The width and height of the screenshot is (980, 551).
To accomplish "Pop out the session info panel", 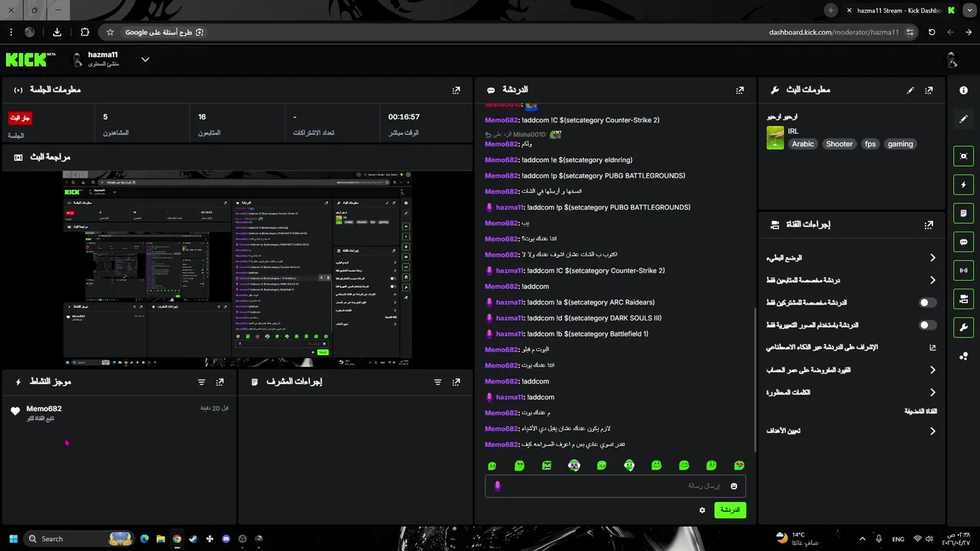I will pos(456,90).
